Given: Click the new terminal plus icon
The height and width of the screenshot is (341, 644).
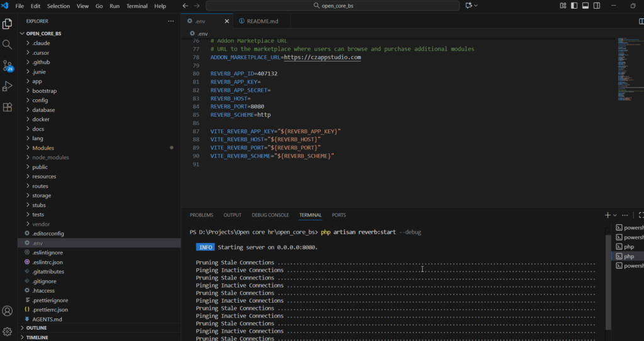Looking at the screenshot, I should pyautogui.click(x=608, y=215).
